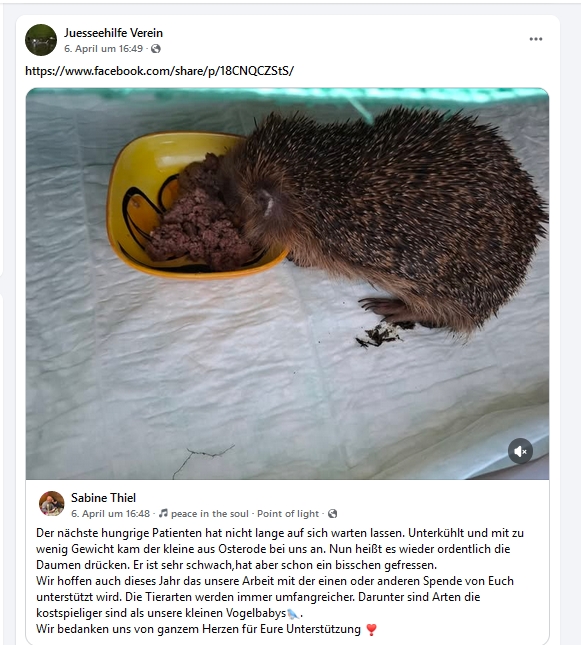Click the shared post text beginning 'Der nächste hungrige'
This screenshot has width=581, height=645.
pos(280,581)
